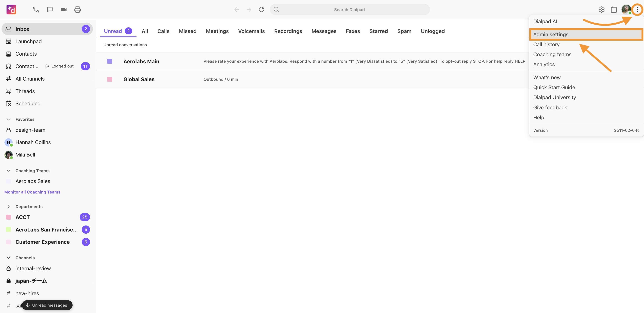Screen dimensions: 644x313
Task: Switch to the Recordings tab
Action: [288, 31]
